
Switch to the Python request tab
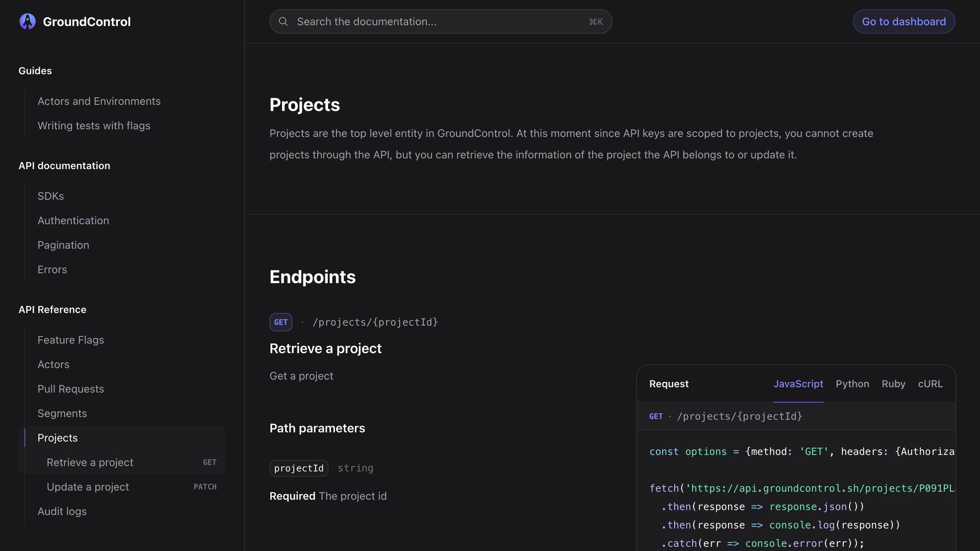point(852,384)
